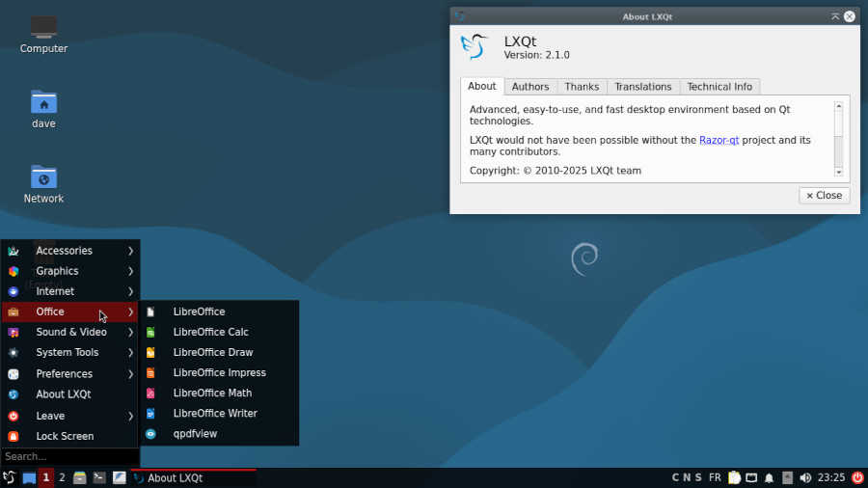Launch the file manager from the quick launch
868x488 pixels.
[80, 477]
